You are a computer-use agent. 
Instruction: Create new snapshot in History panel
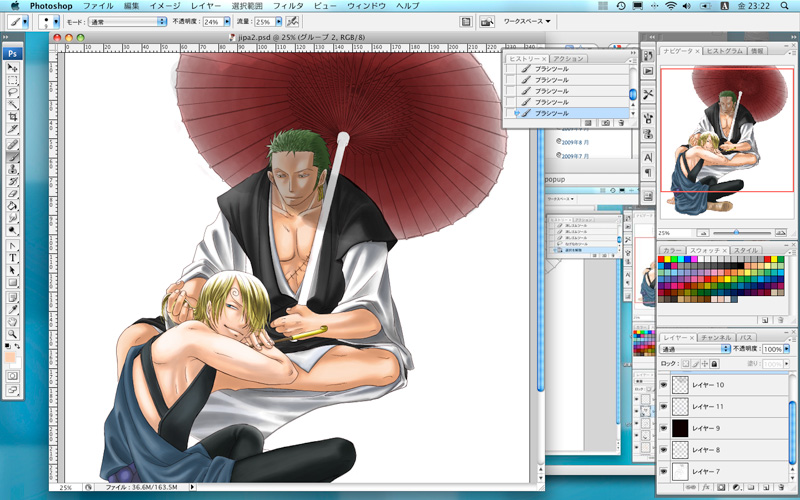pos(606,123)
